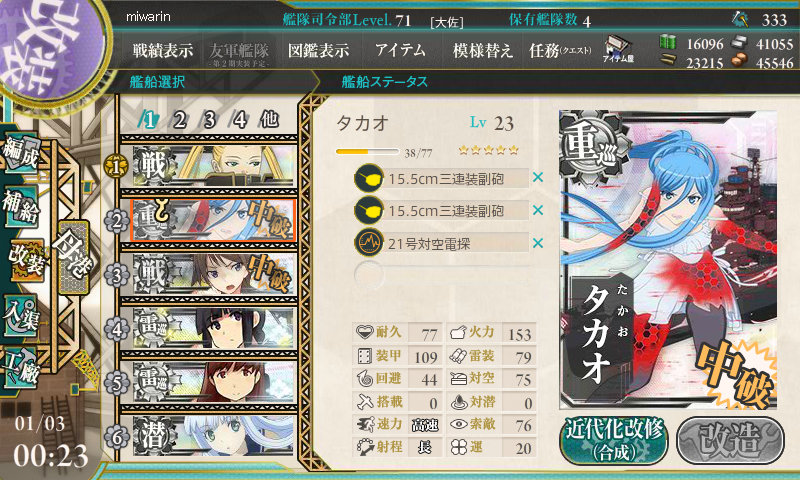Open the 編成 fleet composition side icon

(21, 152)
